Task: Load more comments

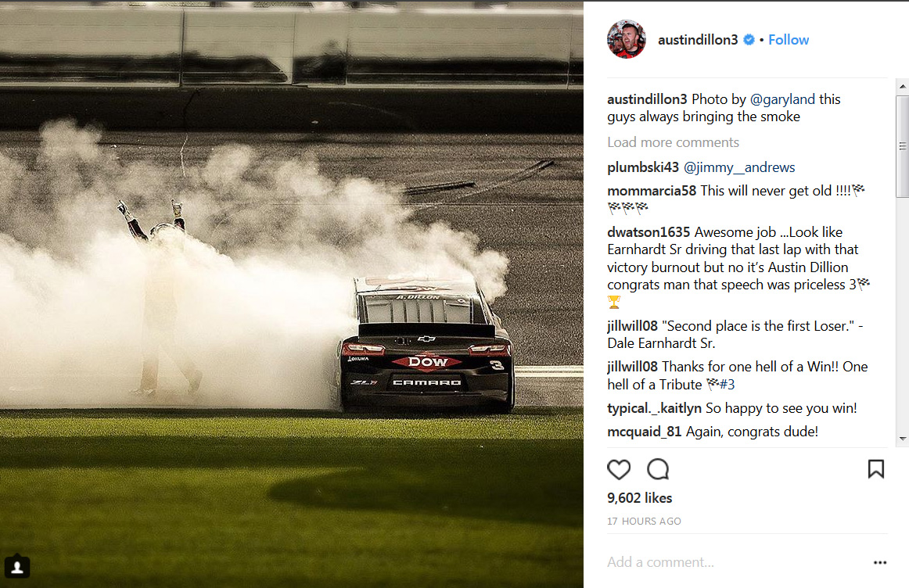Action: (x=673, y=142)
